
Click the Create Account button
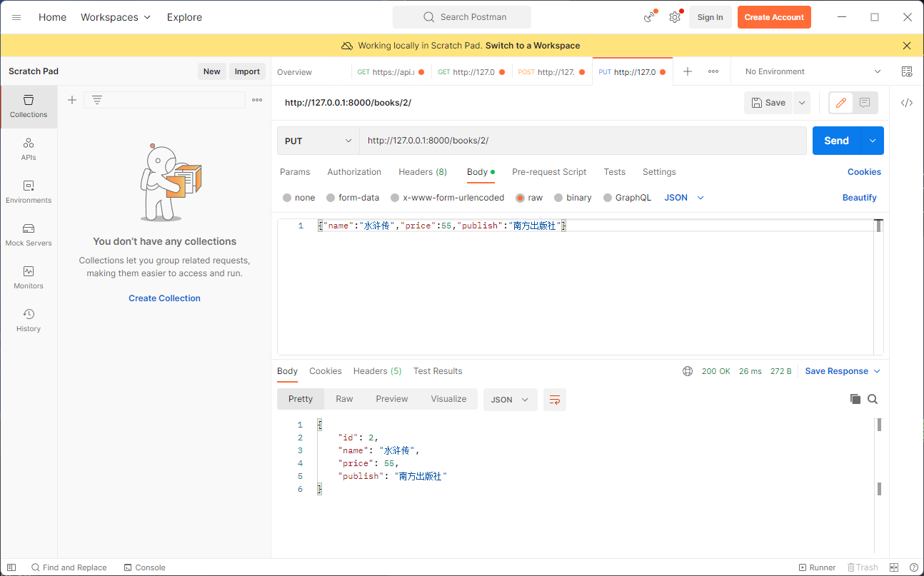774,17
